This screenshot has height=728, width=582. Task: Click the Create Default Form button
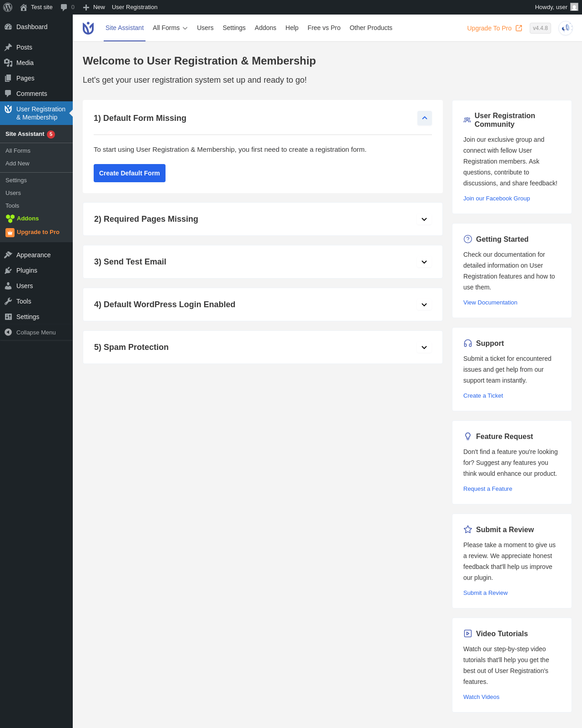click(130, 173)
